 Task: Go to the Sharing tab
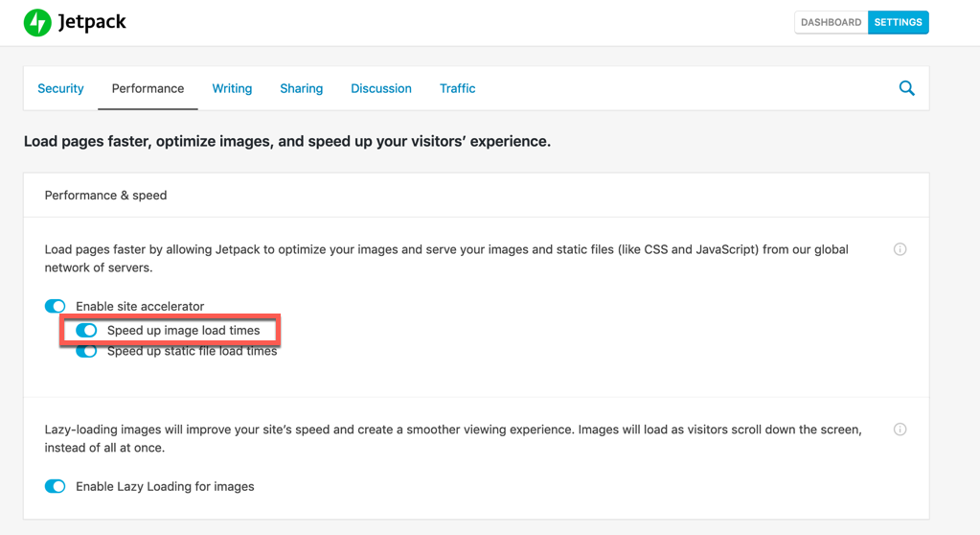click(301, 88)
